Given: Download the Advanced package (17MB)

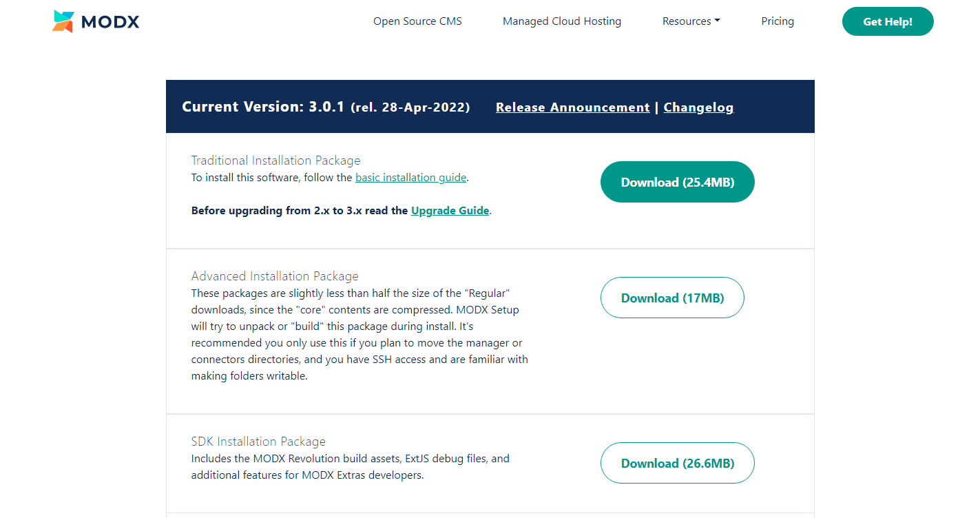Looking at the screenshot, I should click(x=672, y=298).
